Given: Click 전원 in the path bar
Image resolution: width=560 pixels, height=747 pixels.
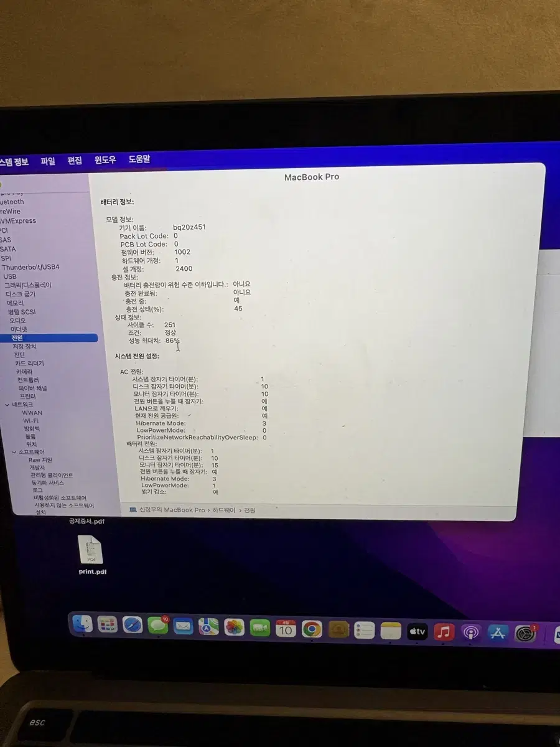Looking at the screenshot, I should click(250, 510).
